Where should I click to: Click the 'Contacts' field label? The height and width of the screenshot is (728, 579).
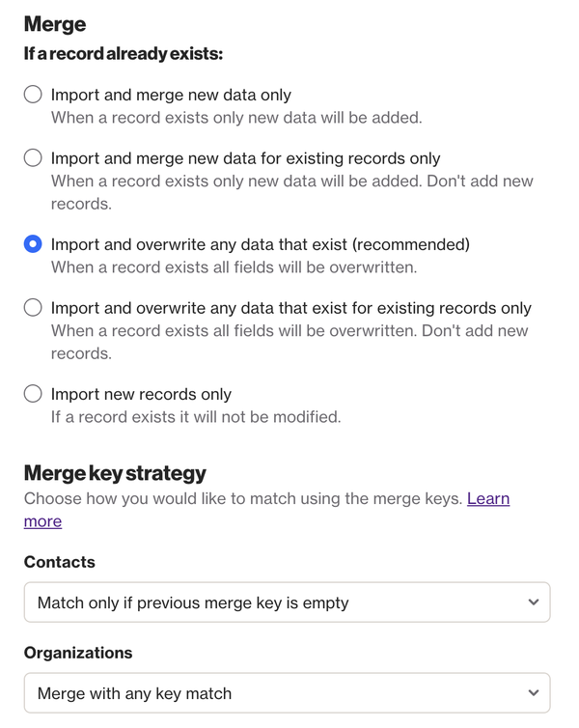coord(60,562)
